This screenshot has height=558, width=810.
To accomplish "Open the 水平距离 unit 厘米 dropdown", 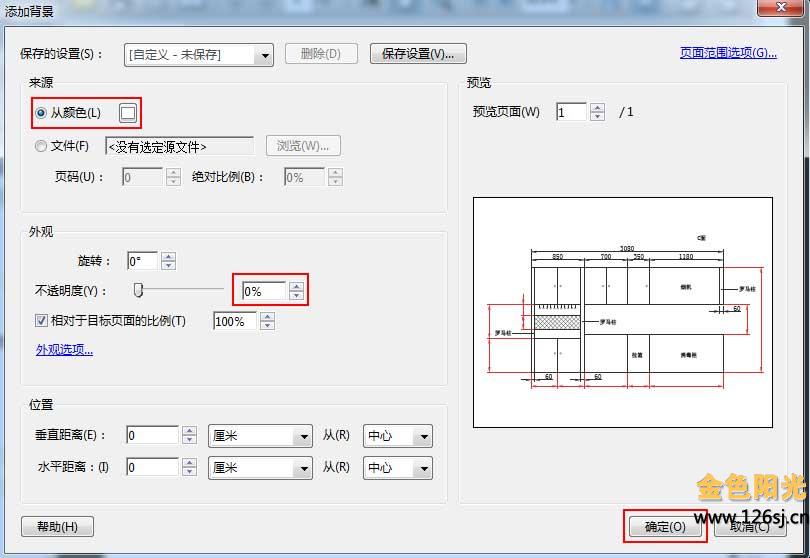I will 260,468.
